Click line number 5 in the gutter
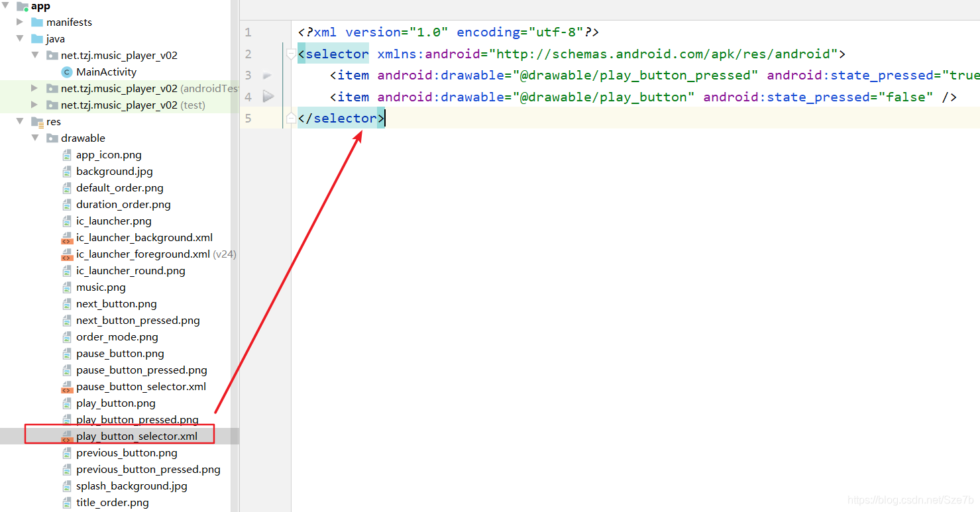The height and width of the screenshot is (512, 980). [x=248, y=119]
